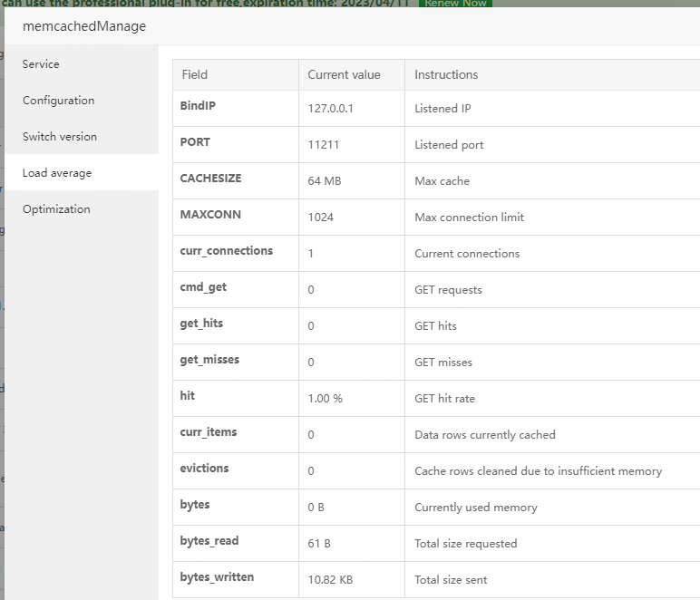Click the MAXCONN field label
Image resolution: width=700 pixels, height=600 pixels.
pos(210,215)
